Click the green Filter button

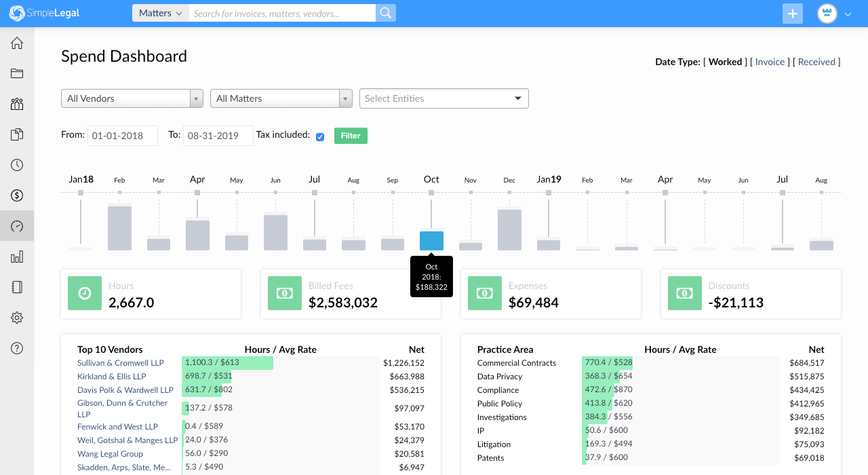pos(351,136)
